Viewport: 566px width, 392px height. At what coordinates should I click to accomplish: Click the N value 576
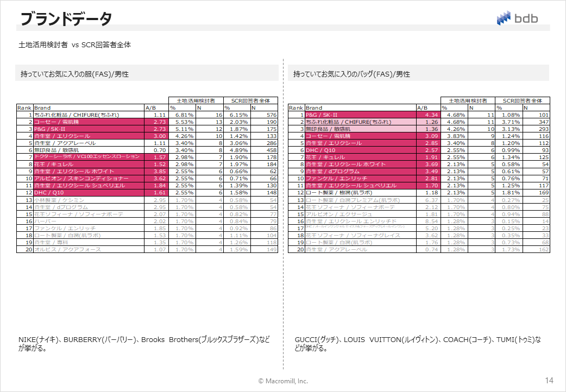(x=264, y=115)
